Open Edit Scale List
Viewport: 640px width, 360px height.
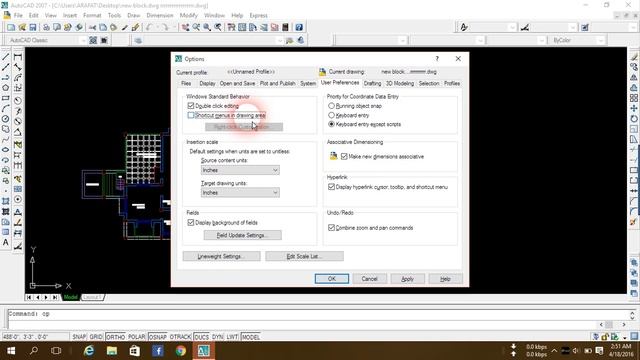(x=304, y=256)
